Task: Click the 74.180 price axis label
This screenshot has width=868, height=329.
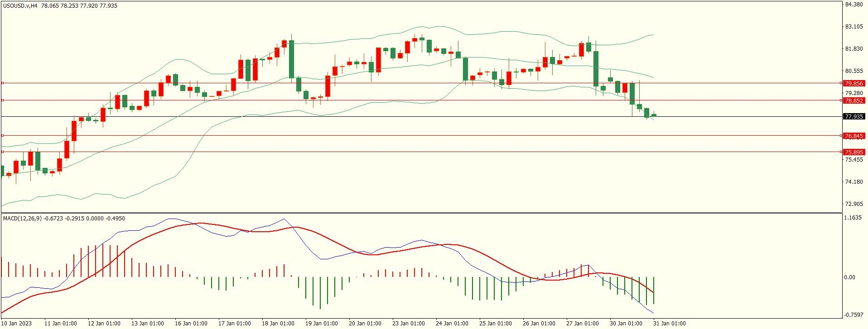Action: (854, 182)
